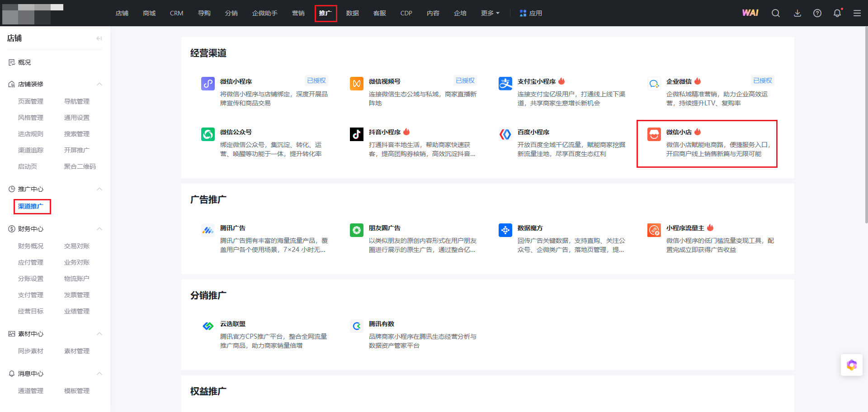Open the 微信小店 channel card
Viewport: 868px width, 412px height.
point(707,143)
